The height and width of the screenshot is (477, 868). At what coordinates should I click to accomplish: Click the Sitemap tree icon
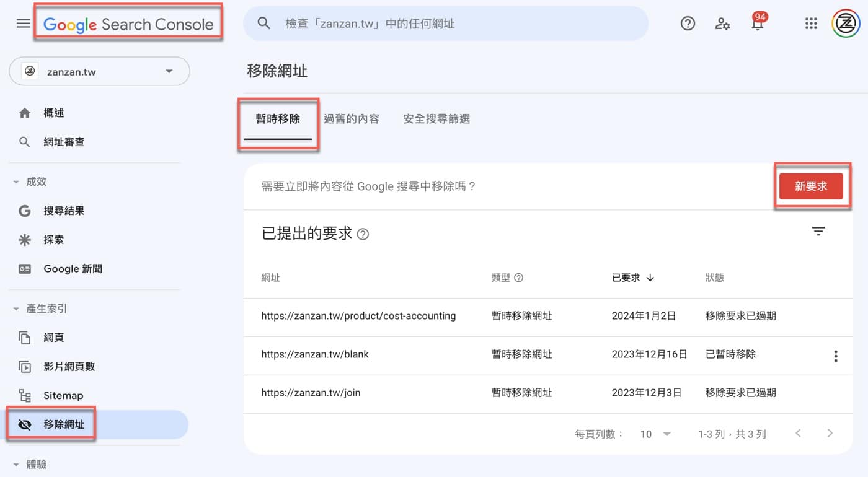[x=25, y=395]
